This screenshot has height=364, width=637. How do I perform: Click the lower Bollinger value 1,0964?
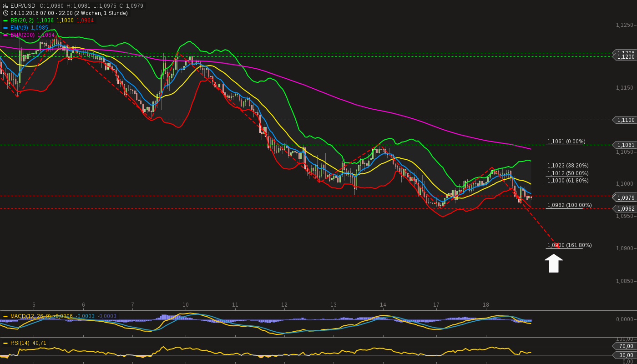(85, 20)
